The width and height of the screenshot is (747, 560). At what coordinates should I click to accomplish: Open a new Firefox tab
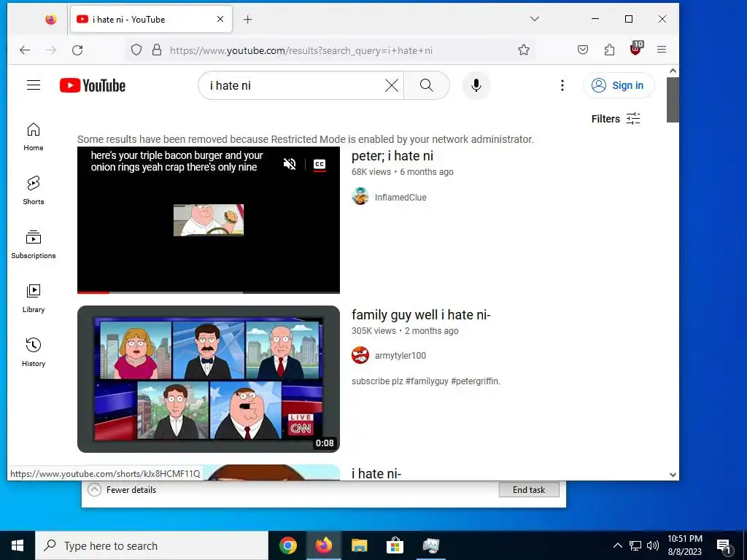[247, 20]
